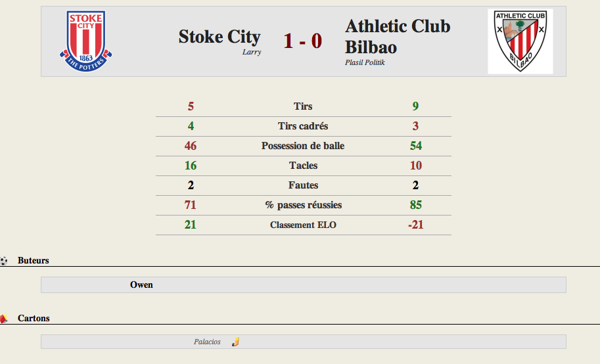This screenshot has width=600, height=364.
Task: Click the Classement ELO label
Action: click(303, 225)
